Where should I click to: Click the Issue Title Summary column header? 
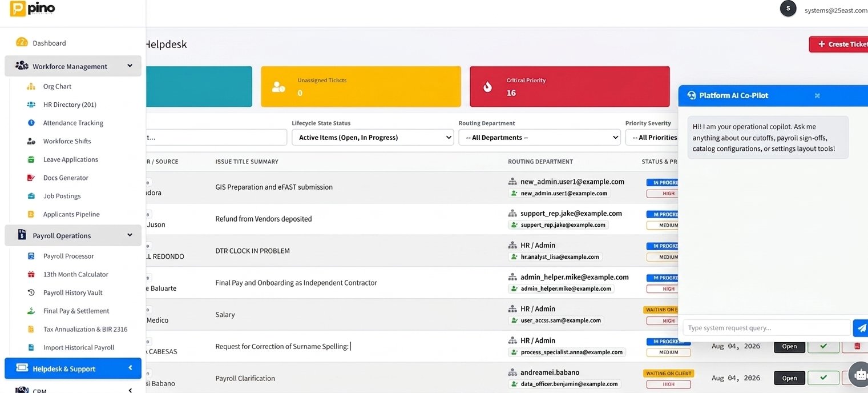click(247, 162)
